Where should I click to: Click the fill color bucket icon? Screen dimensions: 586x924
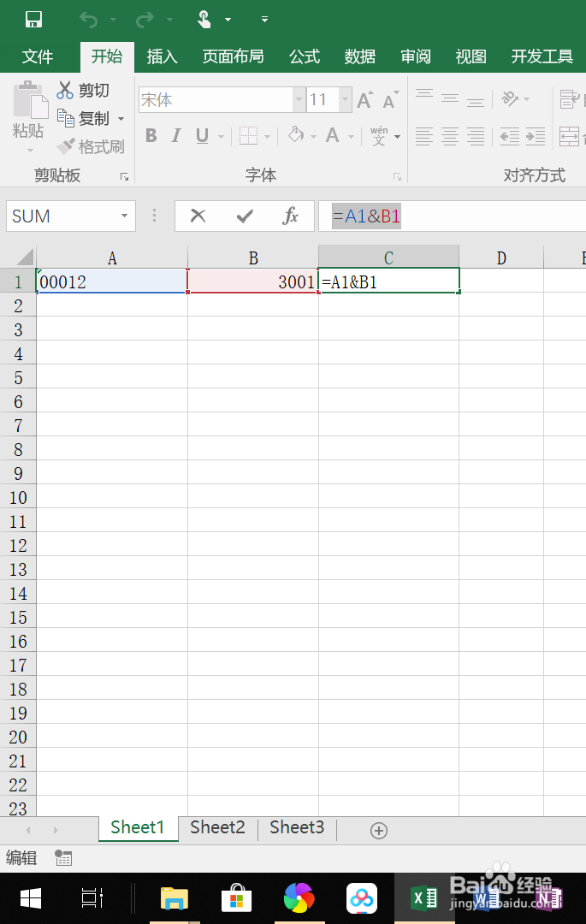(x=296, y=135)
